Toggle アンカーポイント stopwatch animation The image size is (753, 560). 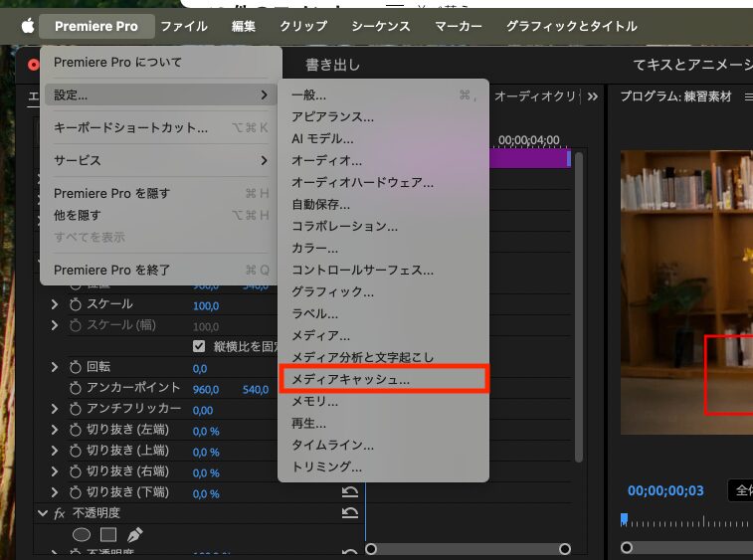tap(76, 388)
